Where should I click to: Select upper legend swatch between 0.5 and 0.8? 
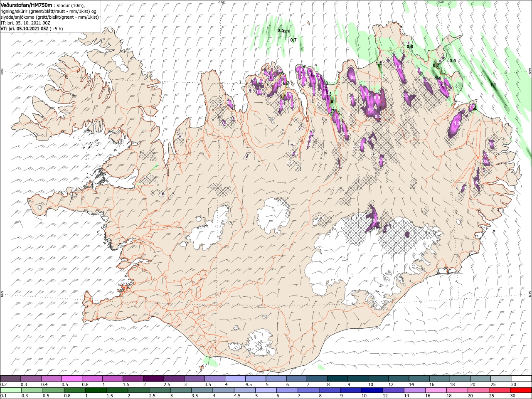coord(71,379)
